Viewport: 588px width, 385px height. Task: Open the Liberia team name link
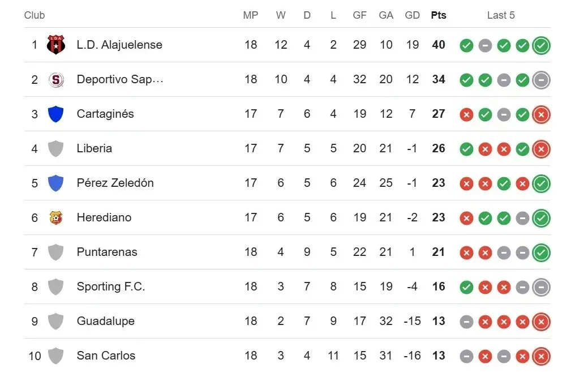tap(94, 148)
